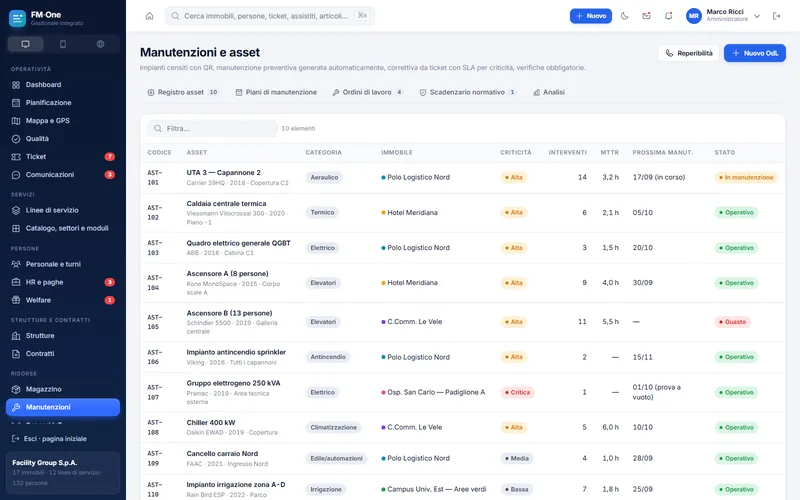Viewport: 800px width, 500px height.
Task: Open the notifications bell
Action: [x=668, y=16]
